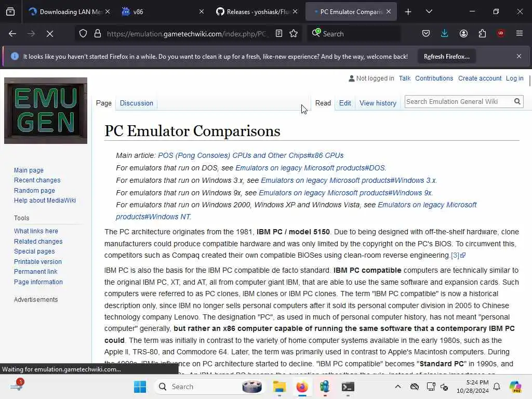Open terminal app on taskbar
Image resolution: width=532 pixels, height=399 pixels.
348,387
